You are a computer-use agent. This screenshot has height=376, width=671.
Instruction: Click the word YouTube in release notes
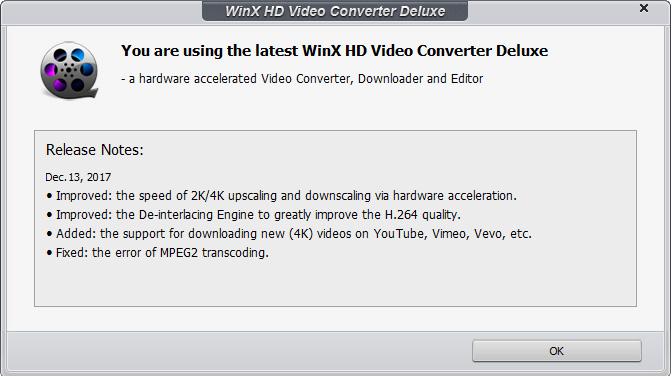click(x=400, y=234)
